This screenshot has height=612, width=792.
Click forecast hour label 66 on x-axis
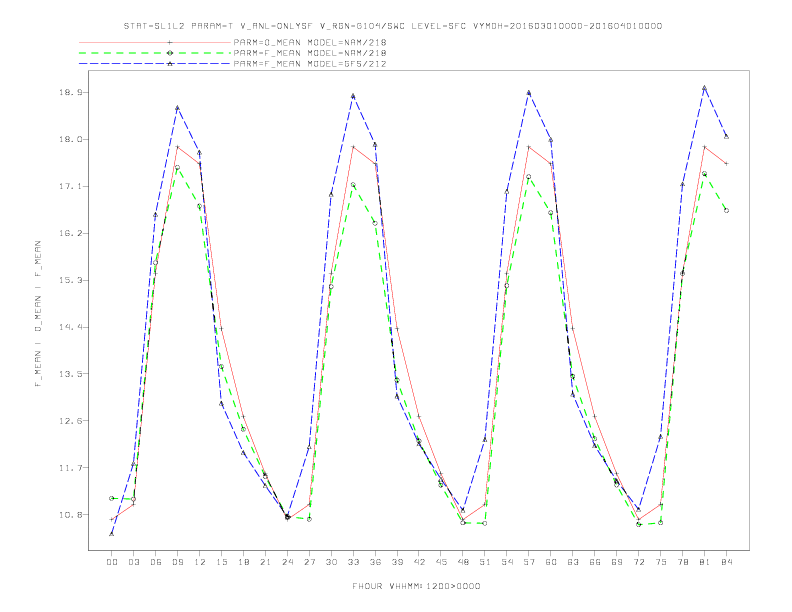595,562
